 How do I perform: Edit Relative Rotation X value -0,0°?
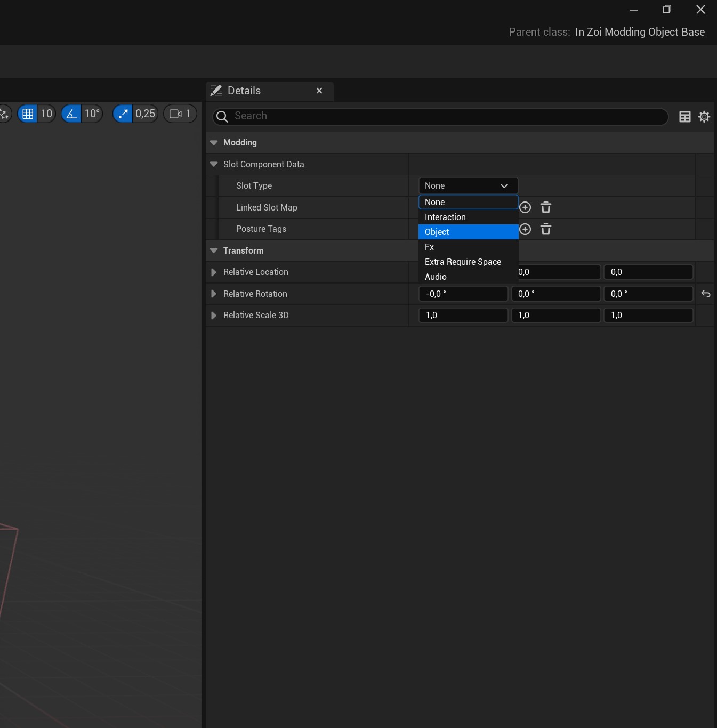pos(463,294)
